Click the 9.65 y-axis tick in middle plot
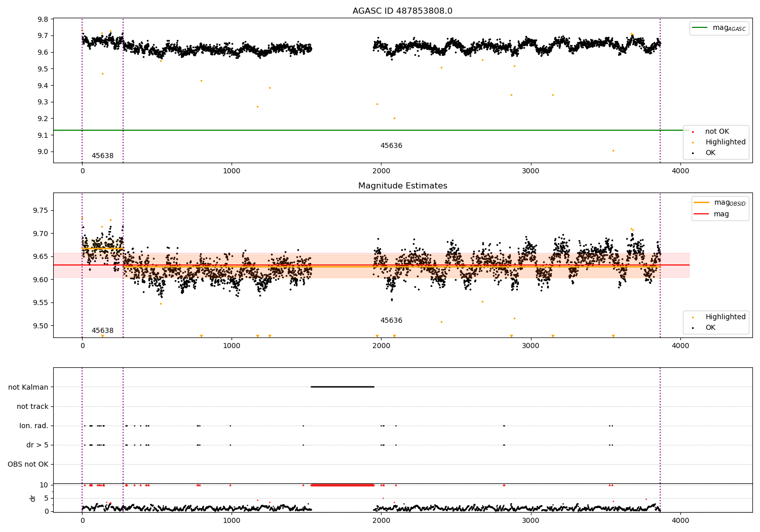Screen dimensions: 760x532 tap(41, 256)
